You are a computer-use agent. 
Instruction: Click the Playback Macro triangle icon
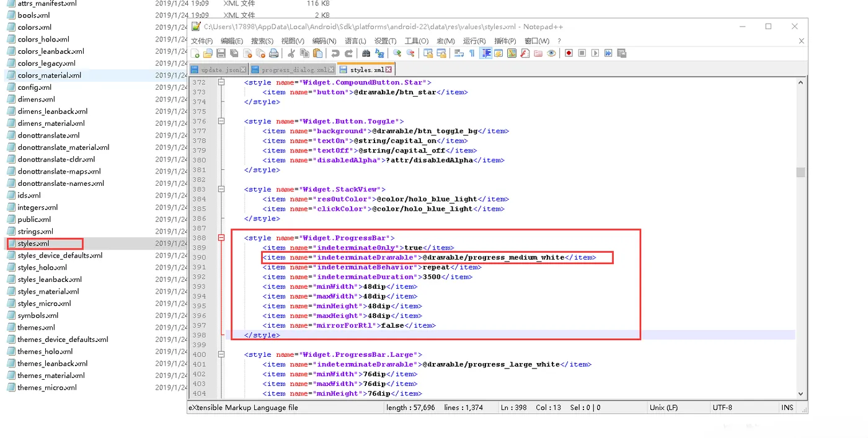point(595,53)
